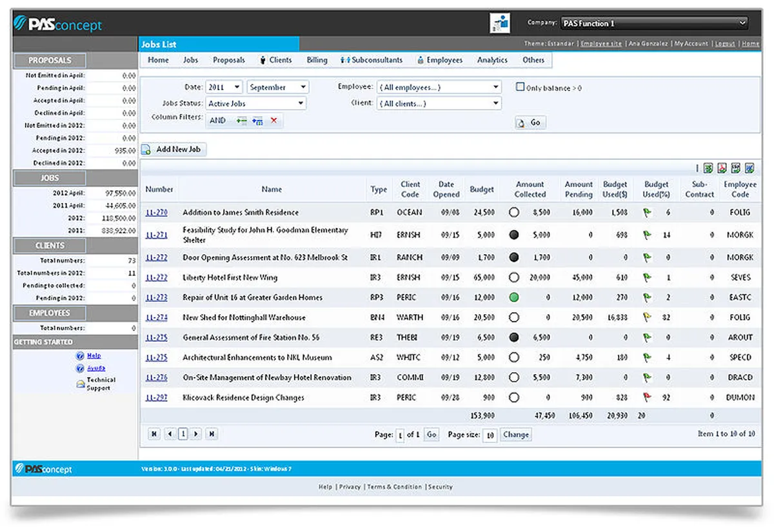Jump to the last page of results
The image size is (774, 532).
pyautogui.click(x=211, y=435)
